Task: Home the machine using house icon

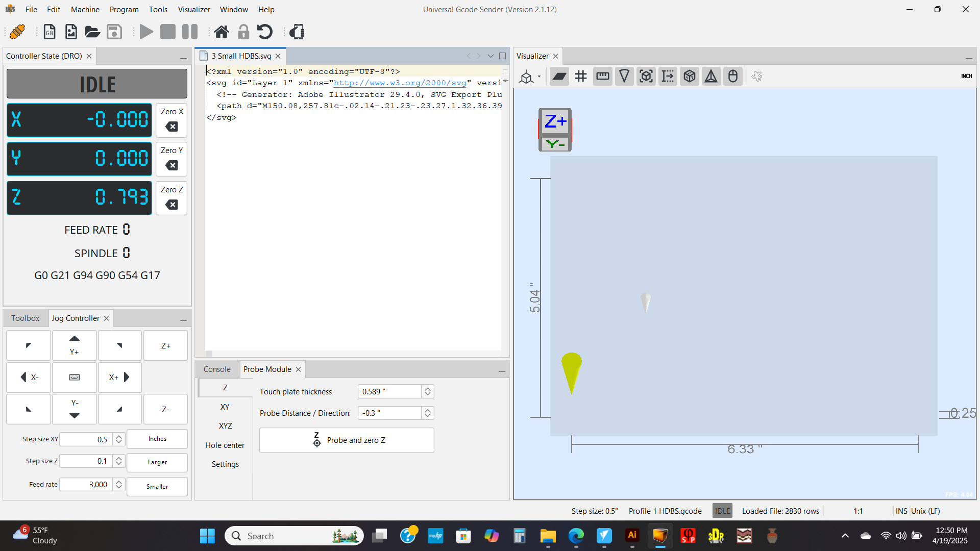Action: click(x=222, y=32)
